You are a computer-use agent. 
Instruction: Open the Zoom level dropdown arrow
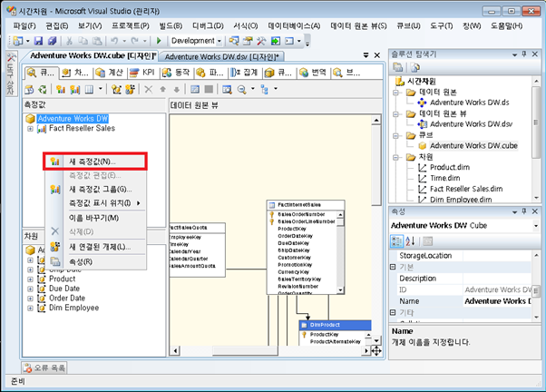coord(253,89)
